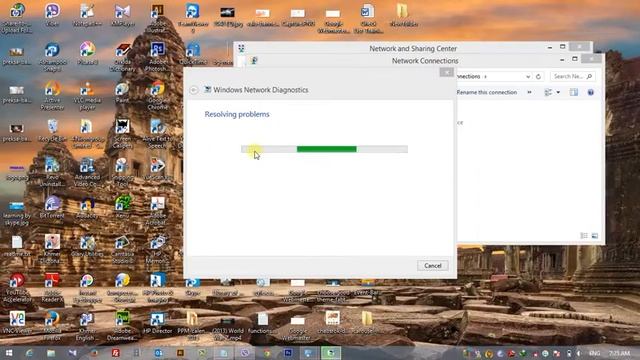640x360 pixels.
Task: Open the Adobe Illustrator desktop shortcut
Action: coord(158,18)
